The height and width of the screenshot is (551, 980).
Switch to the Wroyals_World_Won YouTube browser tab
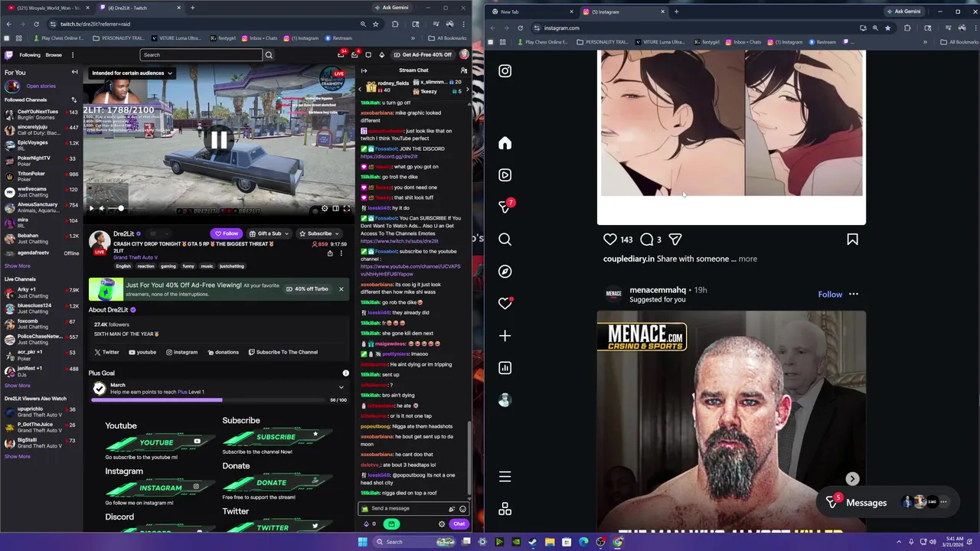point(48,8)
